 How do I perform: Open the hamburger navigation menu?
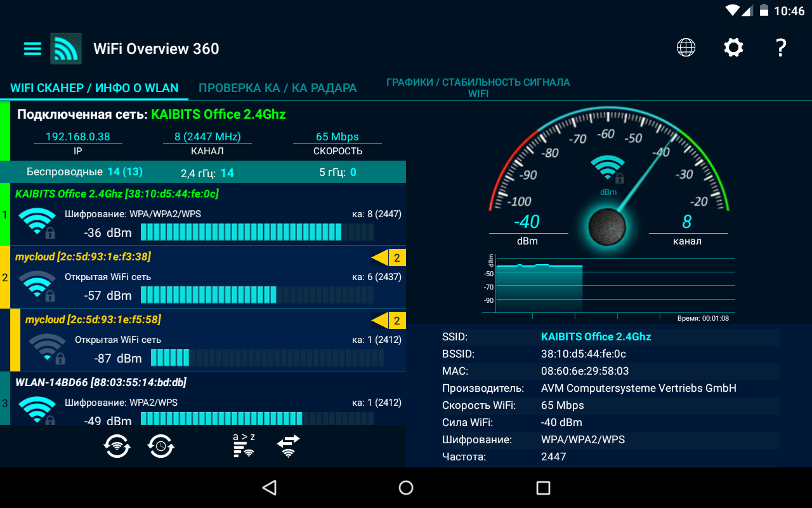32,48
